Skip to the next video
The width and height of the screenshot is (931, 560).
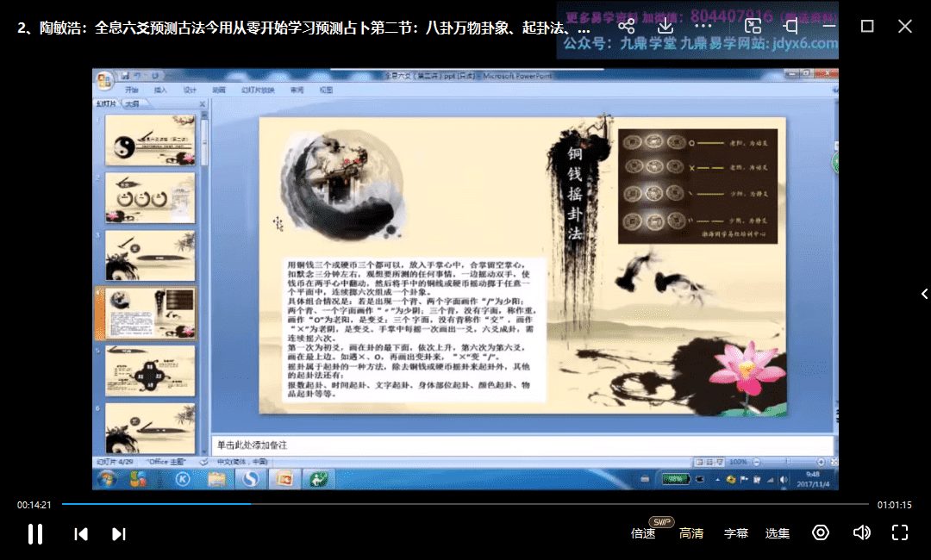pos(119,534)
